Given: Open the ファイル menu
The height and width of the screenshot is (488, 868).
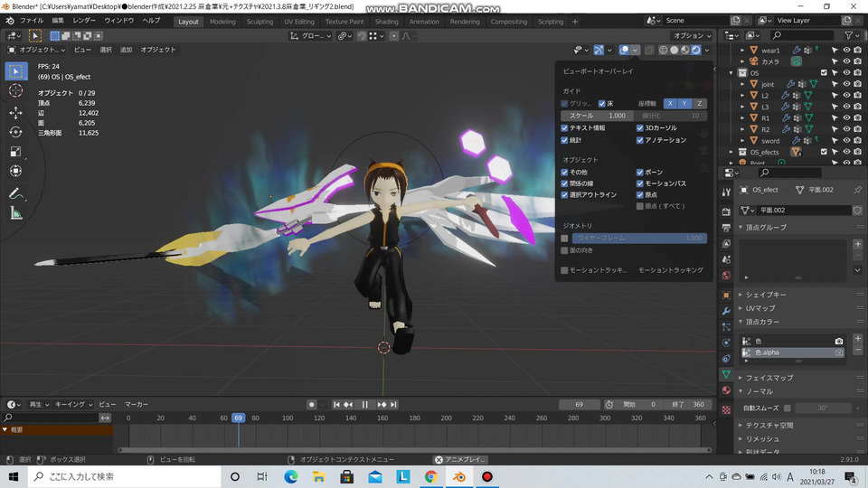Looking at the screenshot, I should [x=32, y=21].
